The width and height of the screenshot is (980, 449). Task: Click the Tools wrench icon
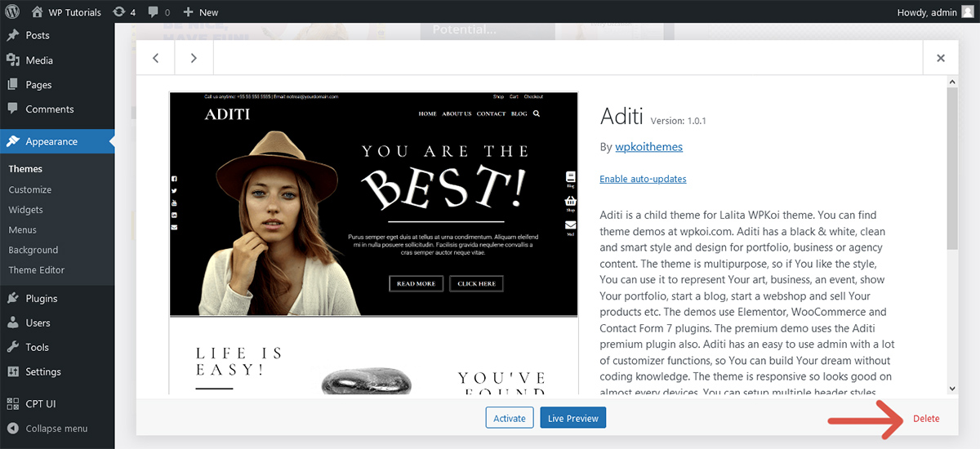click(x=13, y=347)
